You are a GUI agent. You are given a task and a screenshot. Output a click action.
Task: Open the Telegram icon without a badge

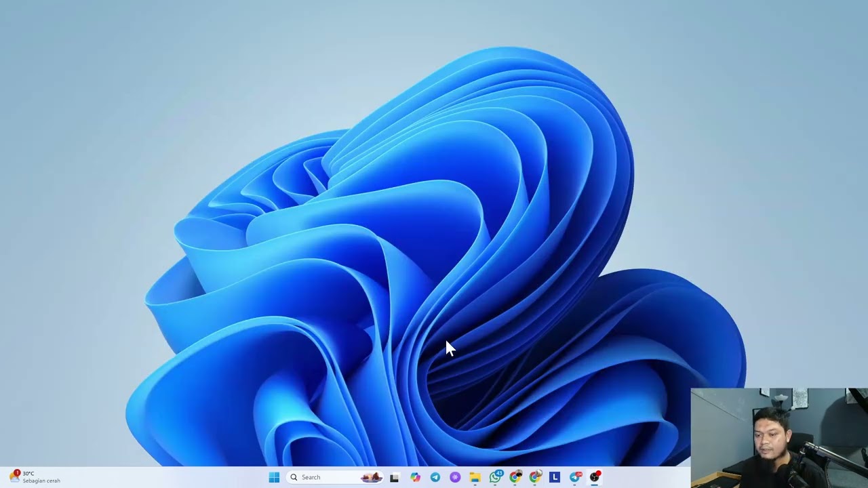coord(435,477)
